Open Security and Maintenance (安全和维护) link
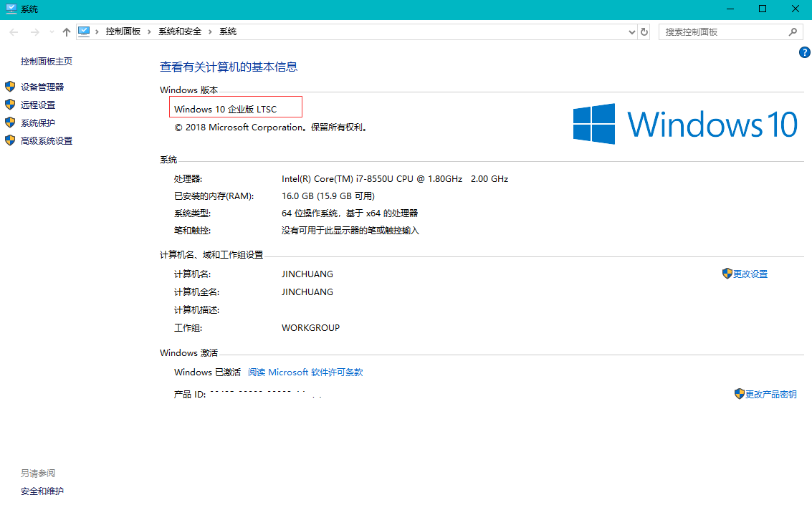The width and height of the screenshot is (812, 510). 42,491
